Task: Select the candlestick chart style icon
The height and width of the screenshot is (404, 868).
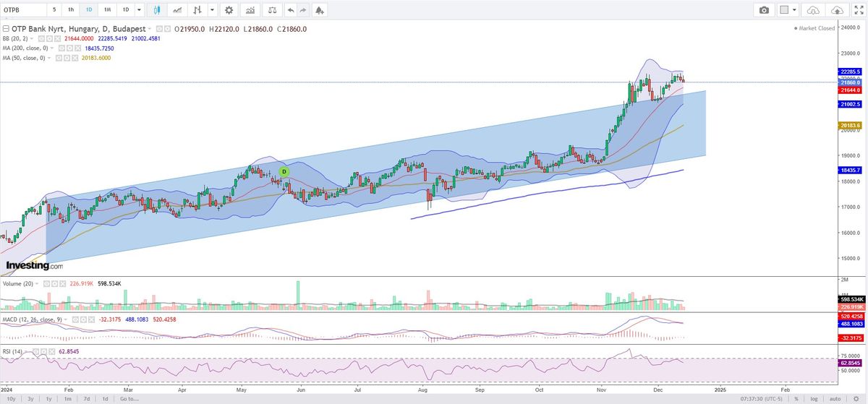Action: coord(158,10)
